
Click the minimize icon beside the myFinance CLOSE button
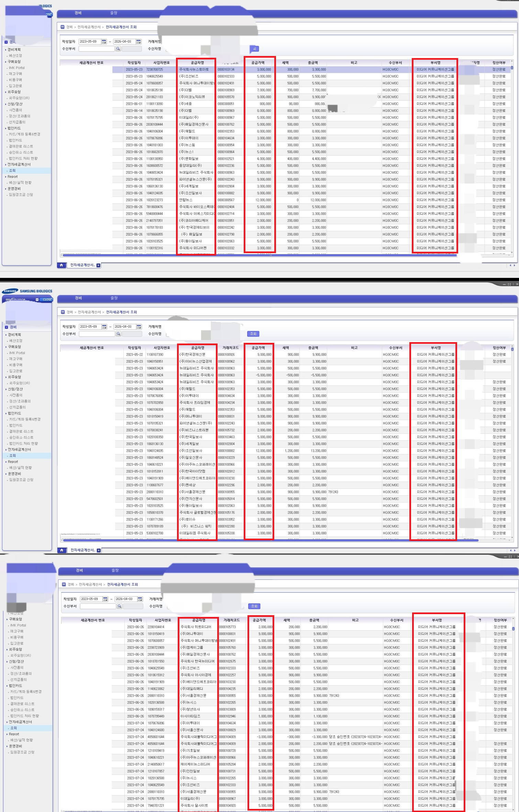point(37,300)
